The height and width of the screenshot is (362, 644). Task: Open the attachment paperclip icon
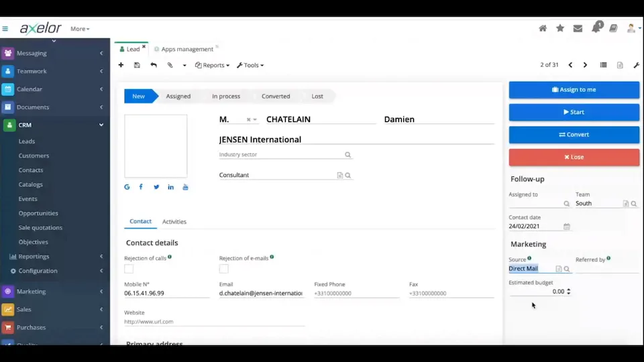click(170, 65)
